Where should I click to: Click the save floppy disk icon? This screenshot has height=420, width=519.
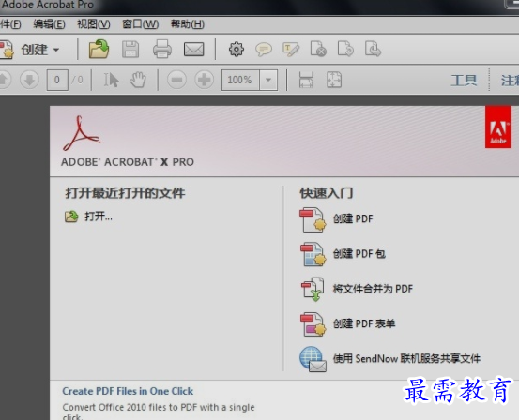(130, 50)
